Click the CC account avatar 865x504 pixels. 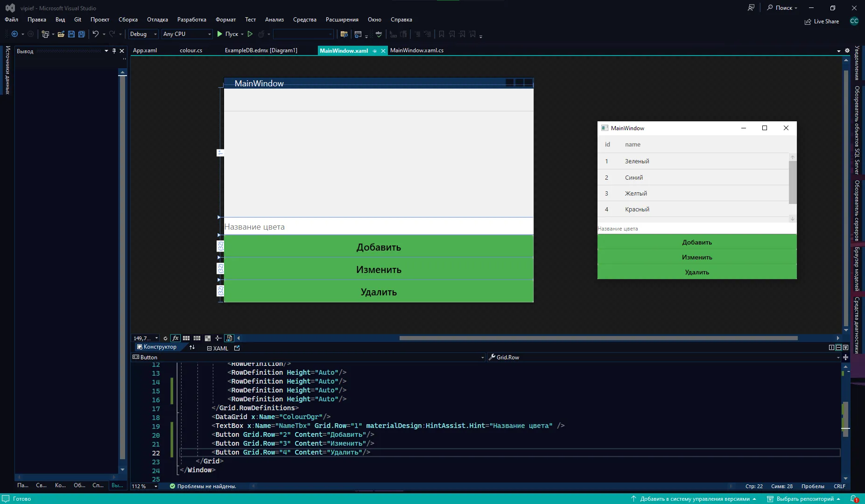[x=854, y=21]
